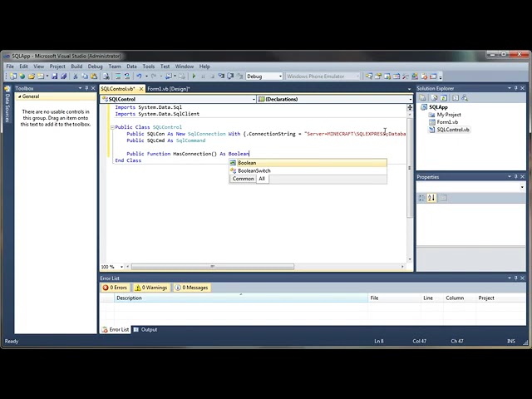Click the Open File folder icon
532x399 pixels.
coord(32,76)
